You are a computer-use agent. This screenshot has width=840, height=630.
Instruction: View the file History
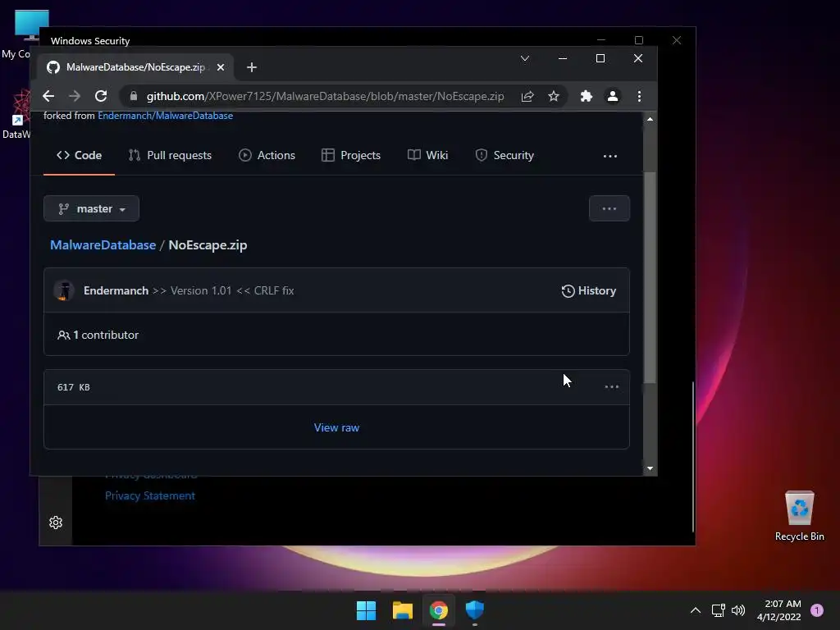[589, 290]
